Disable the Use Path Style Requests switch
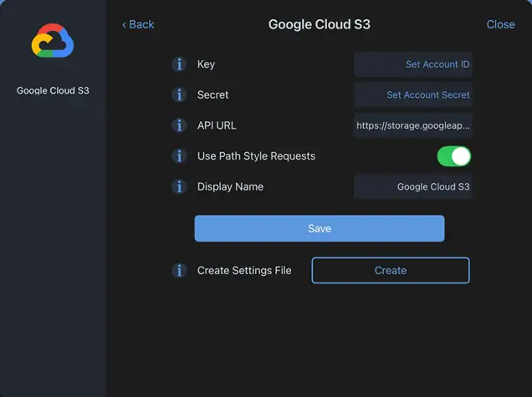 (x=453, y=156)
